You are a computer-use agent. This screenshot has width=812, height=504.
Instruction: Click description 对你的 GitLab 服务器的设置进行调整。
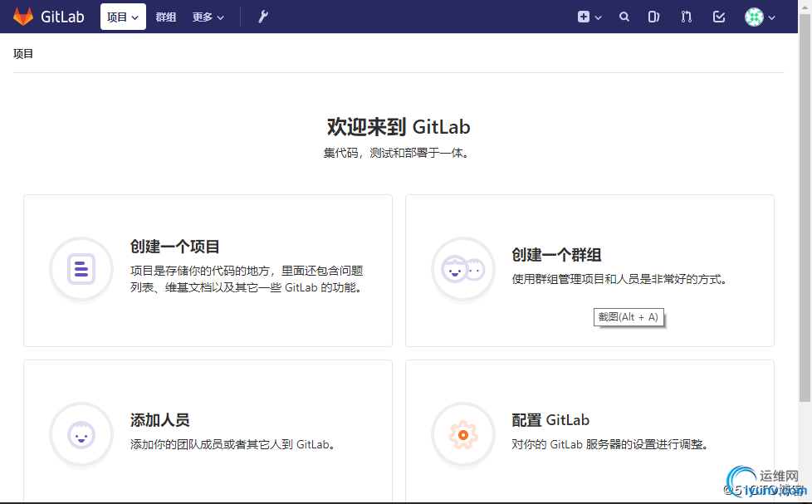(x=612, y=444)
